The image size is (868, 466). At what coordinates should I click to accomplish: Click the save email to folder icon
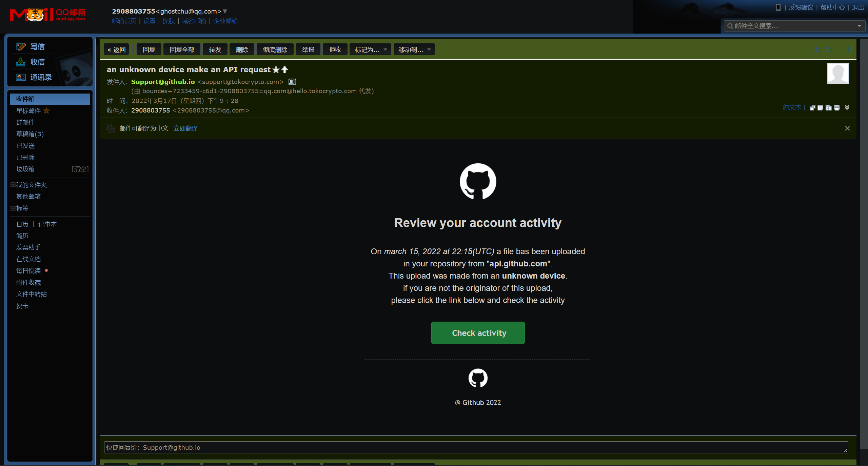[829, 108]
